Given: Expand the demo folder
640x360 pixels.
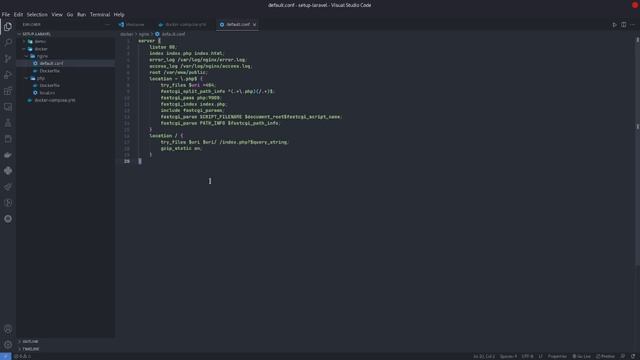Looking at the screenshot, I should tap(40, 42).
